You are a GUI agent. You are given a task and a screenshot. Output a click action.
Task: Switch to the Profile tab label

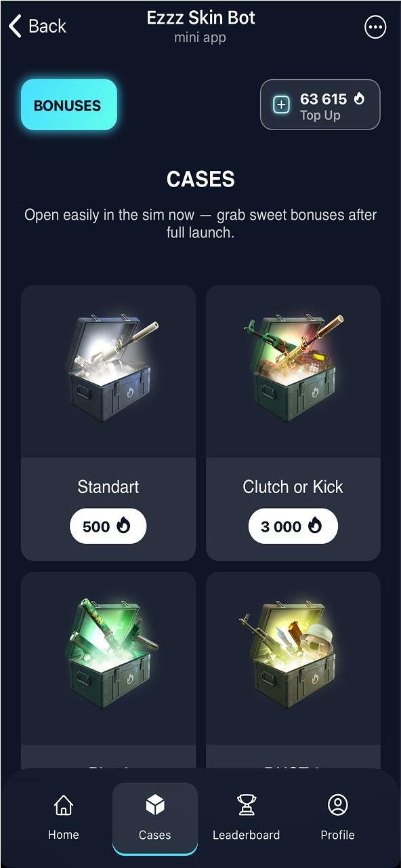click(337, 835)
